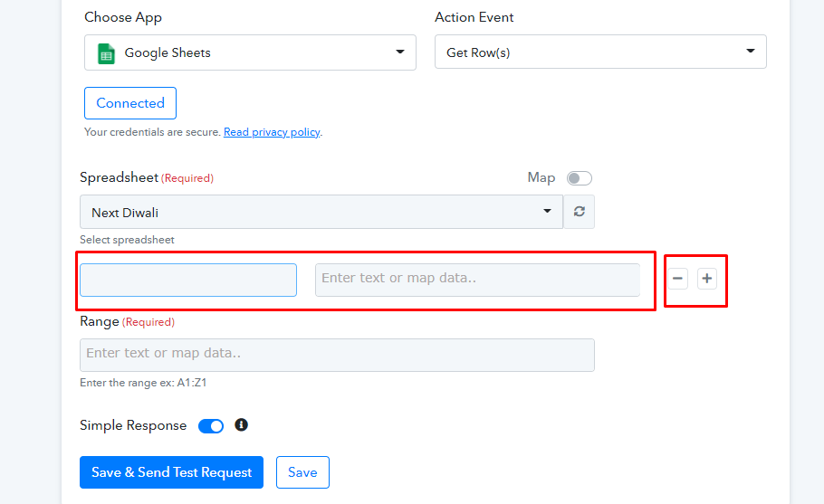Click the Connected button
824x504 pixels.
[x=130, y=103]
